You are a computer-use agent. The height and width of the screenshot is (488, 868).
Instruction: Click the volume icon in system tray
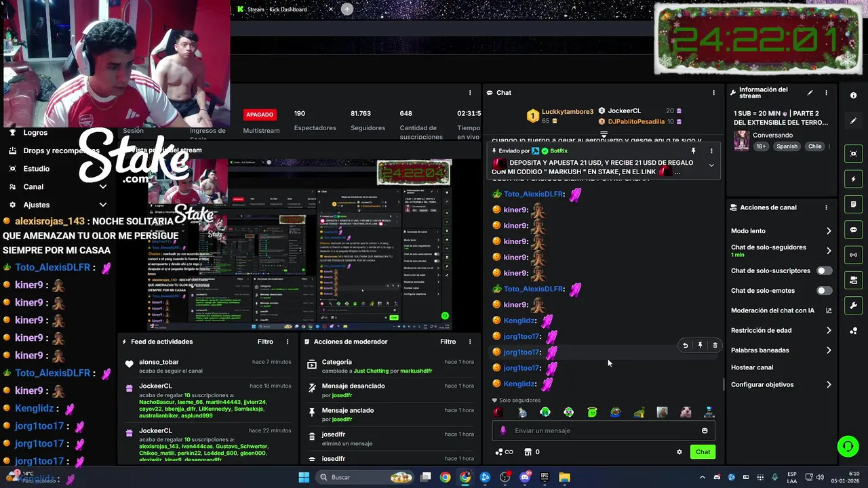click(820, 477)
